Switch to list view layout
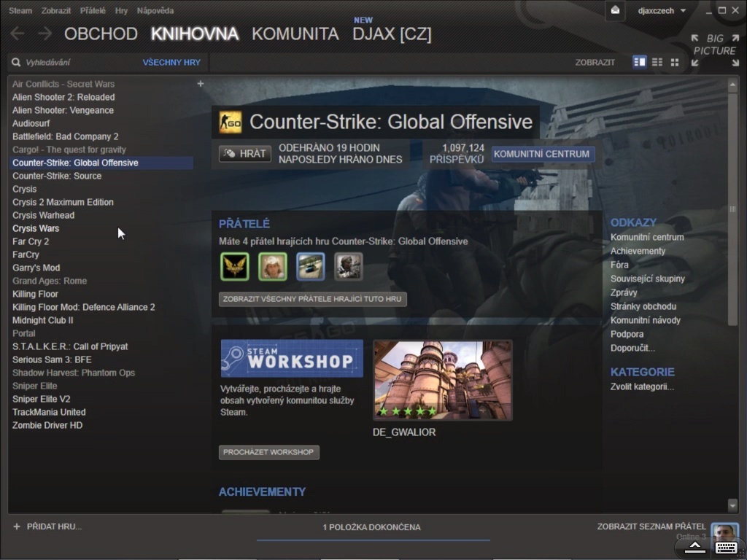This screenshot has width=747, height=560. click(x=657, y=63)
